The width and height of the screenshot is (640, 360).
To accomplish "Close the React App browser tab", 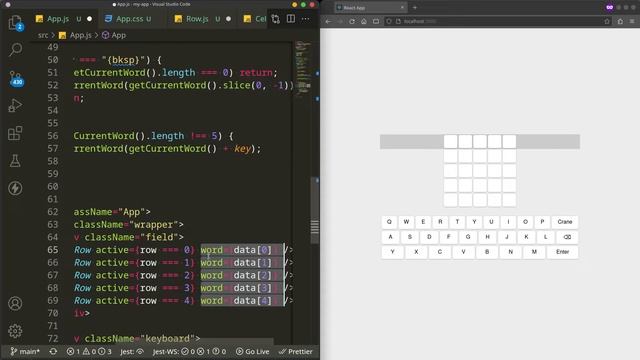I will point(402,7).
